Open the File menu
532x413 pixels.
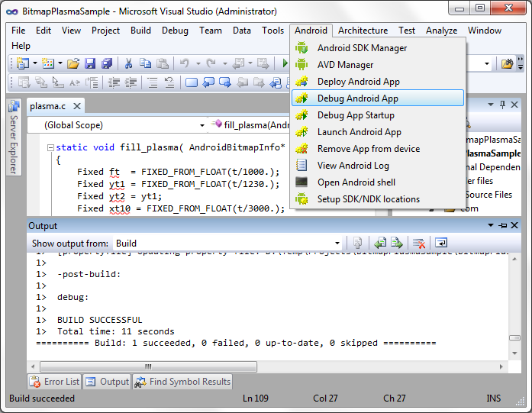pos(18,31)
